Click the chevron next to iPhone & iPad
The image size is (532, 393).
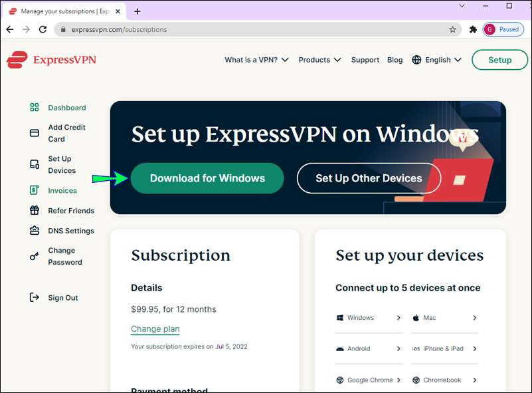(474, 349)
